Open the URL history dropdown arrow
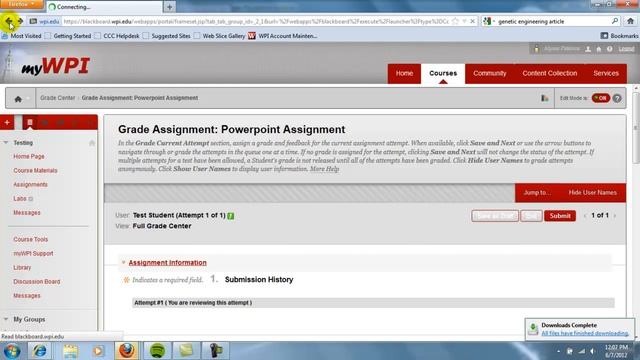This screenshot has height=360, width=640. (x=464, y=21)
